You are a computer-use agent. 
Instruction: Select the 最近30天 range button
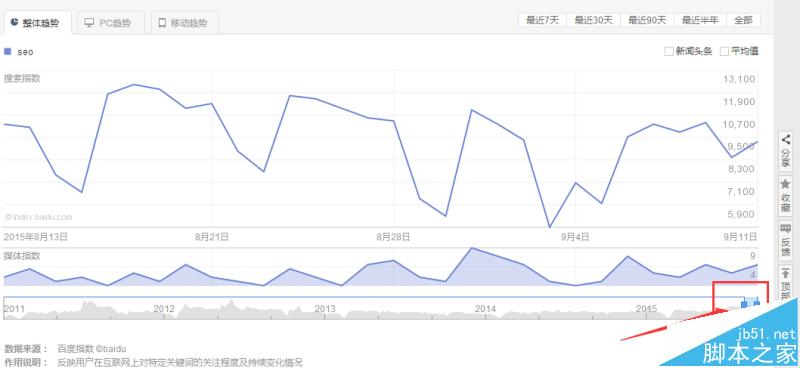[x=593, y=20]
